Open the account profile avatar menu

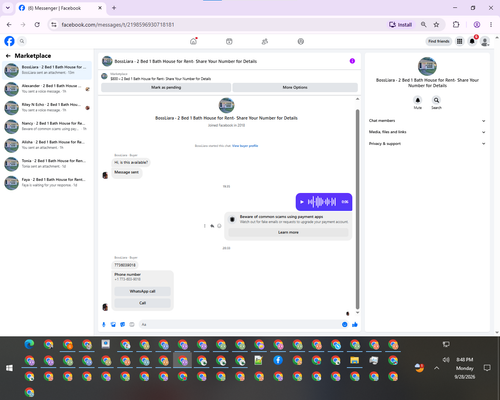[x=485, y=41]
